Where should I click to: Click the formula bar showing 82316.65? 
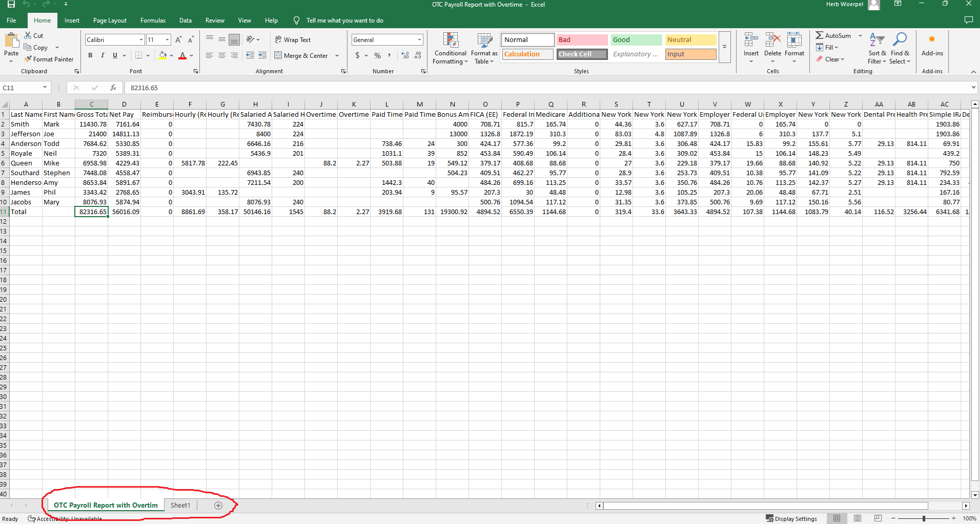(546, 88)
